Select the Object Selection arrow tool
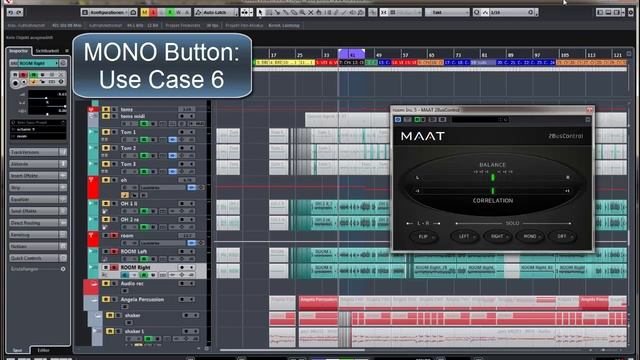Screen dimensions: 640x360 coord(260,13)
